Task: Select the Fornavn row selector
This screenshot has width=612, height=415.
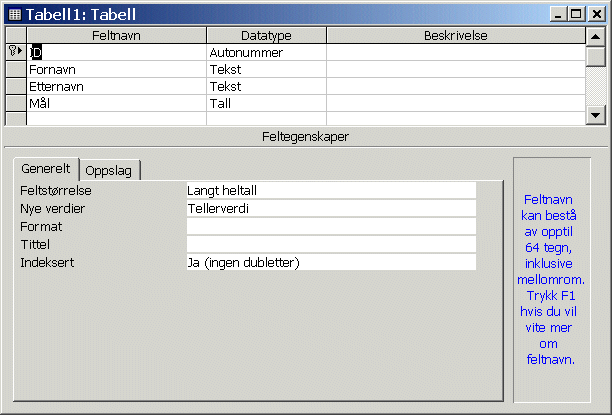Action: point(16,69)
